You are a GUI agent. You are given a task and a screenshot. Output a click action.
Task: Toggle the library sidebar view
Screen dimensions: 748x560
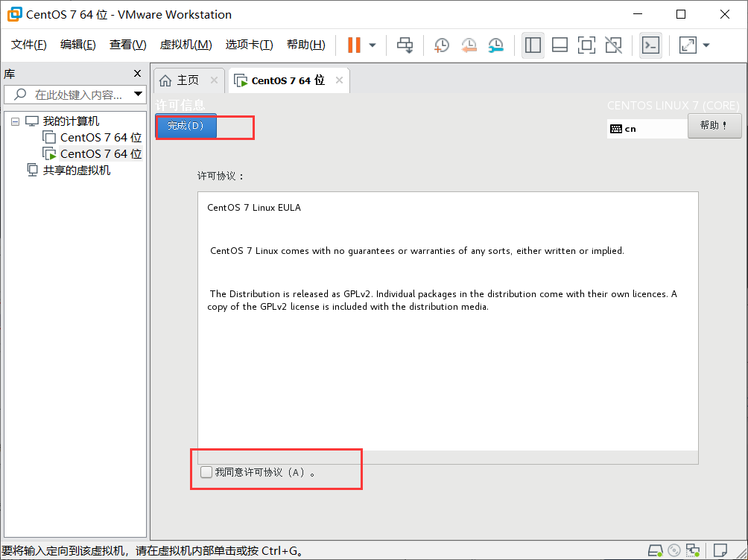(533, 45)
